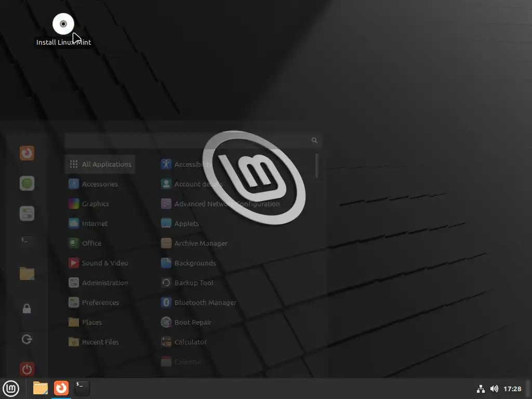This screenshot has width=532, height=399.
Task: Open the Places category
Action: 100,322
